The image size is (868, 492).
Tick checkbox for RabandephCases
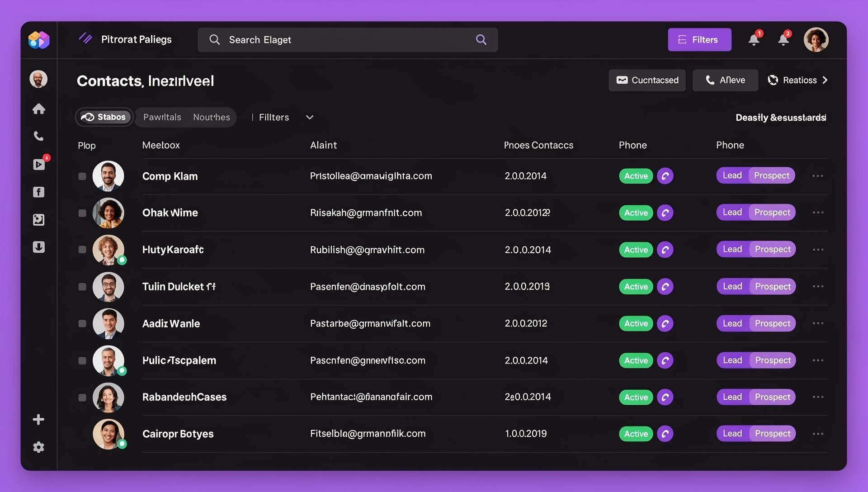[x=82, y=397]
